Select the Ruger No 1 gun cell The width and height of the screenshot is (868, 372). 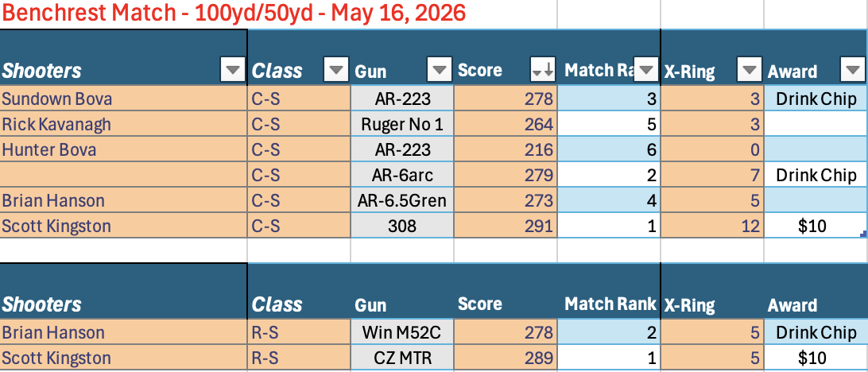(402, 125)
